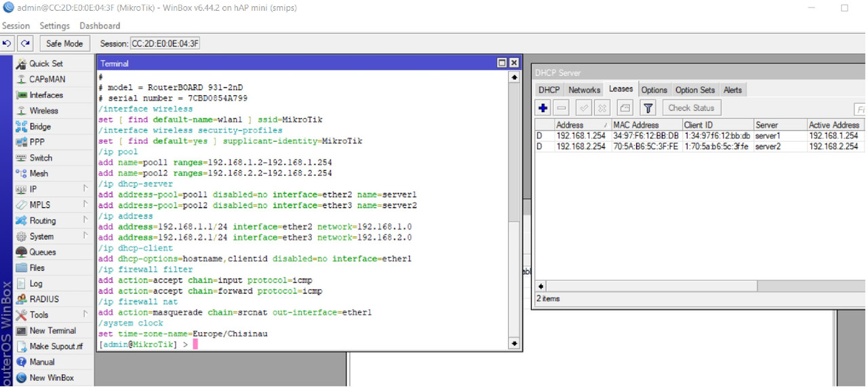Open the Settings menu

click(x=54, y=26)
